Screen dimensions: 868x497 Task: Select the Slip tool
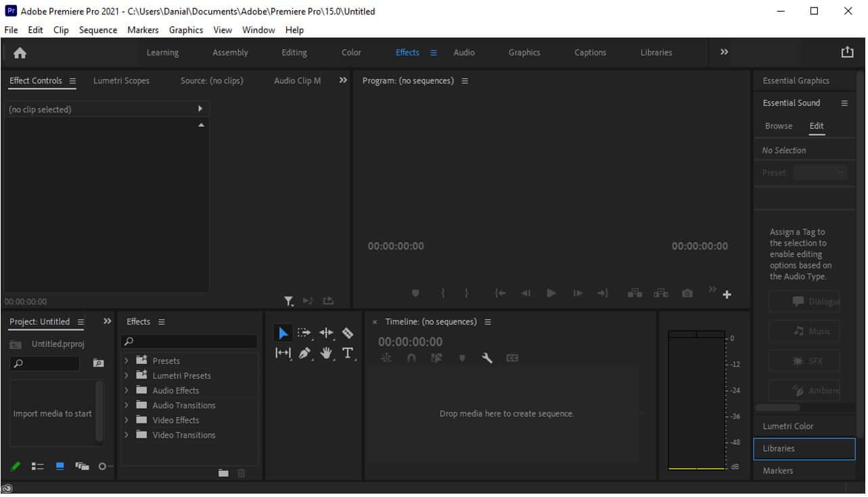[283, 353]
